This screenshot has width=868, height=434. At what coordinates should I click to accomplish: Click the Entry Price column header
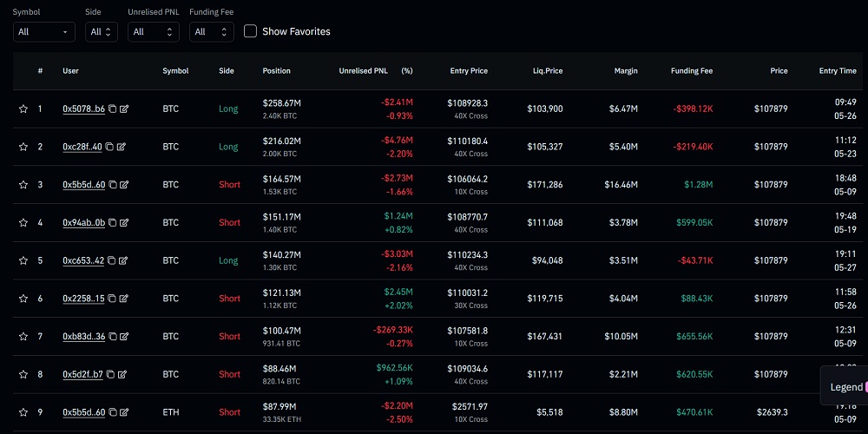point(469,71)
